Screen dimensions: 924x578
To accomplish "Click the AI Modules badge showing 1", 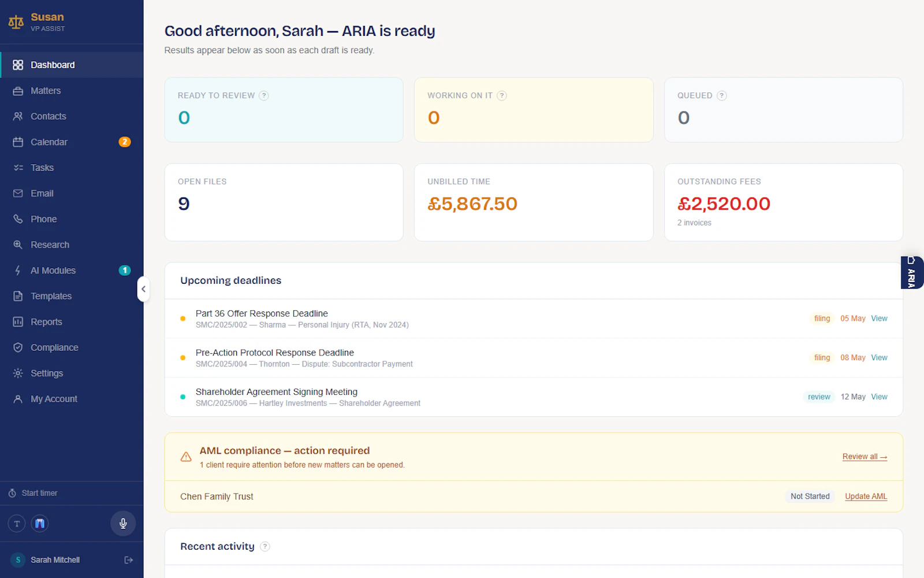I will [125, 270].
